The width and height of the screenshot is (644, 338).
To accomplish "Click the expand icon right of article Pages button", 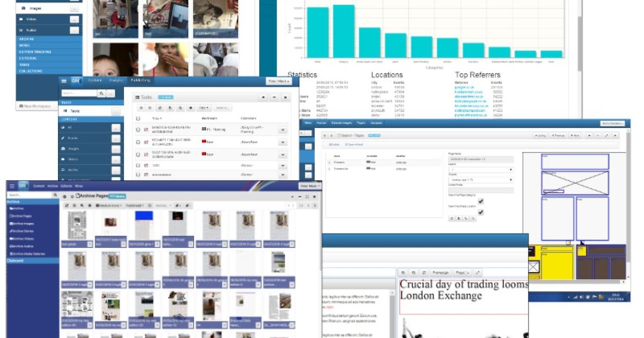I will [x=478, y=273].
